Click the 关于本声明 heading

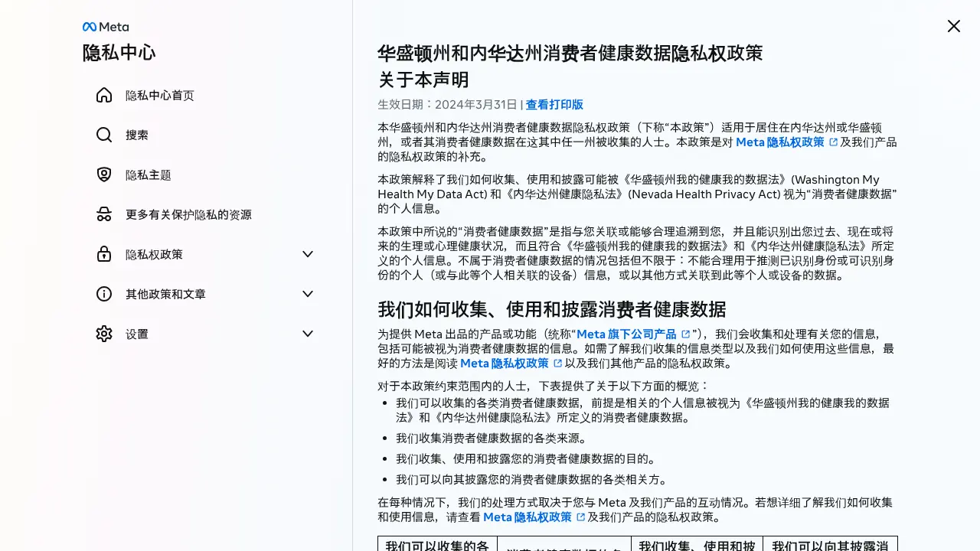(x=423, y=80)
